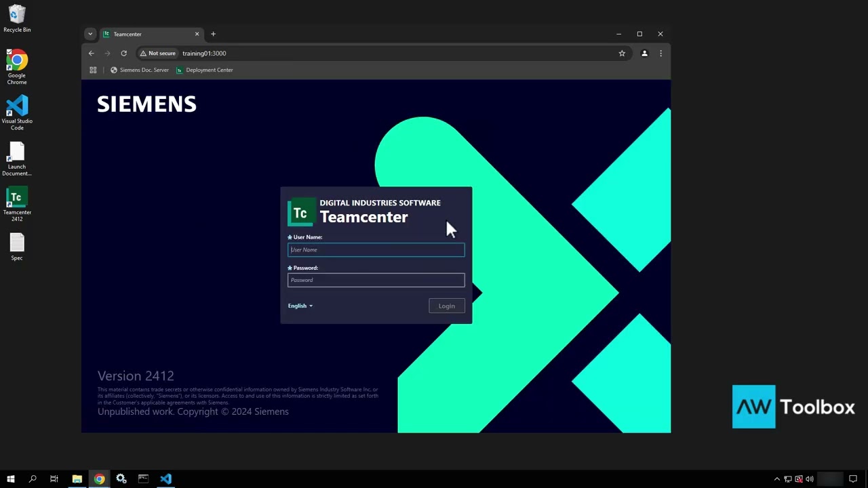This screenshot has width=868, height=488.
Task: Open the Chrome profile icon
Action: tap(644, 53)
